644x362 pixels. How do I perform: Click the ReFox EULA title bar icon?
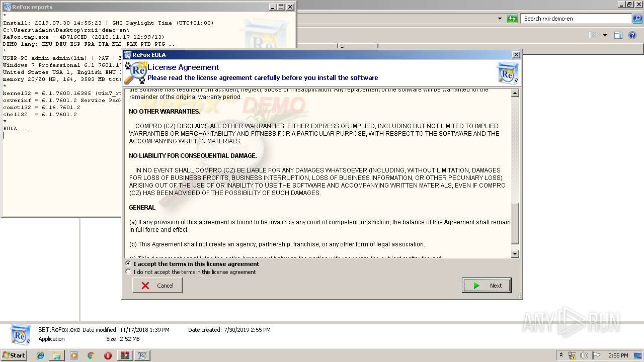pyautogui.click(x=127, y=55)
